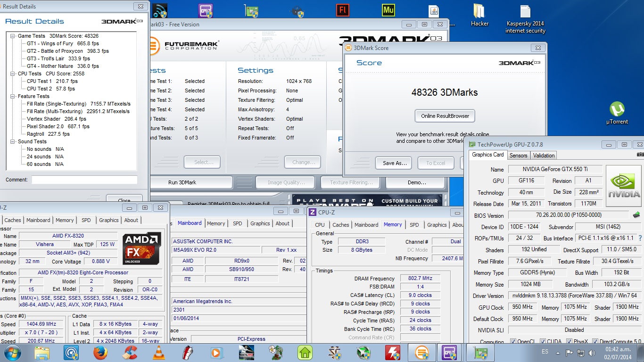Click the volume speaker tray icon

coord(592,353)
